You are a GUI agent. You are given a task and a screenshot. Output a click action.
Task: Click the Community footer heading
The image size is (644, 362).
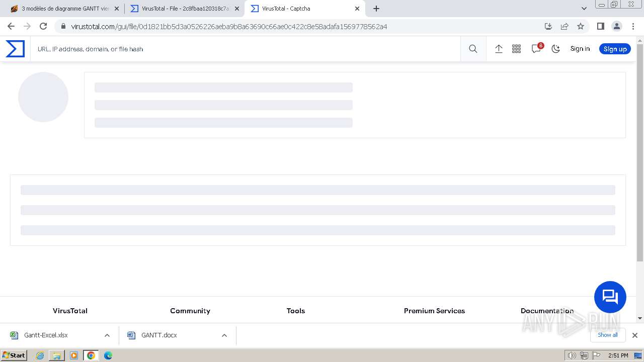190,311
